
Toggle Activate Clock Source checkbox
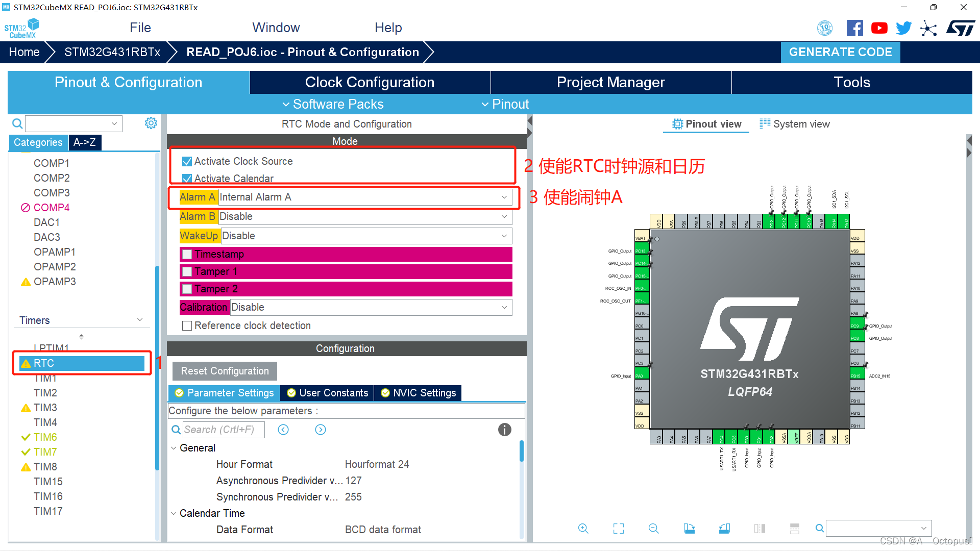(x=186, y=161)
